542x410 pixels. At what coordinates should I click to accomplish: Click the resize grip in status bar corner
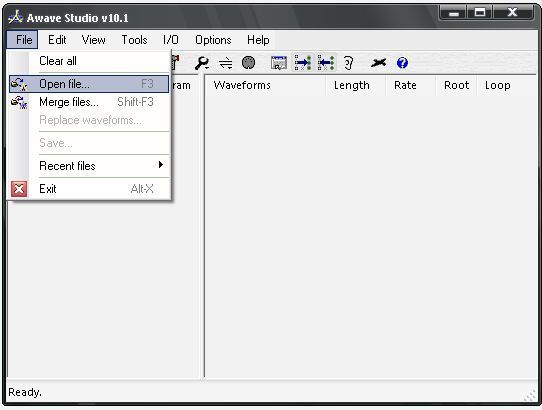click(x=530, y=395)
